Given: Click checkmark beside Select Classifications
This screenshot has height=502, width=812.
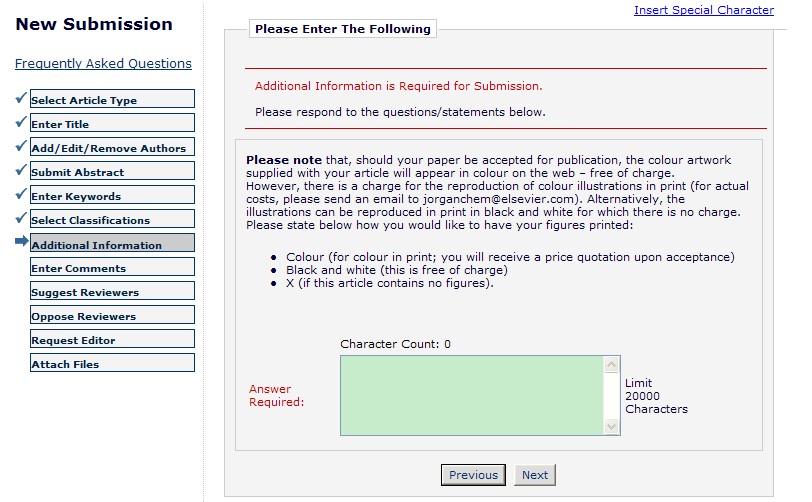Looking at the screenshot, I should click(x=20, y=218).
